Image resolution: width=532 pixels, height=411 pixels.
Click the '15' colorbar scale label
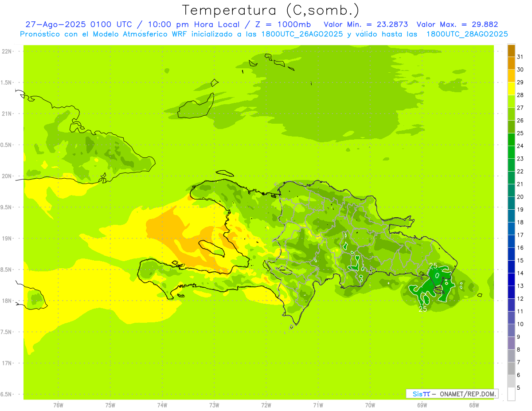[520, 260]
